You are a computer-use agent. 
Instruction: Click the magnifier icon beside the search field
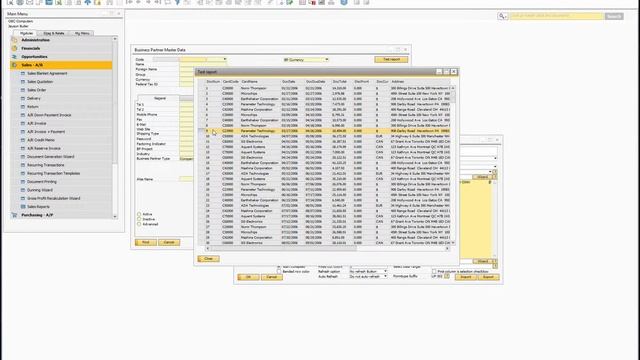pos(502,16)
